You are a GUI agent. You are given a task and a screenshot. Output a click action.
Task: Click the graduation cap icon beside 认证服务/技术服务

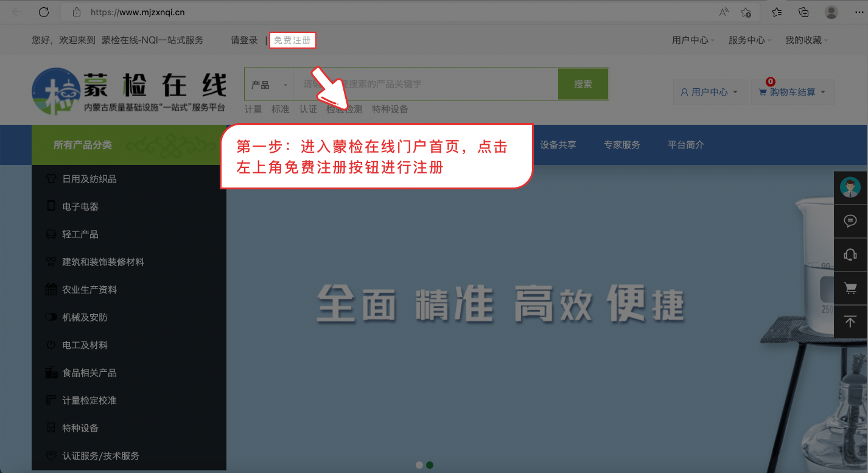(x=51, y=455)
